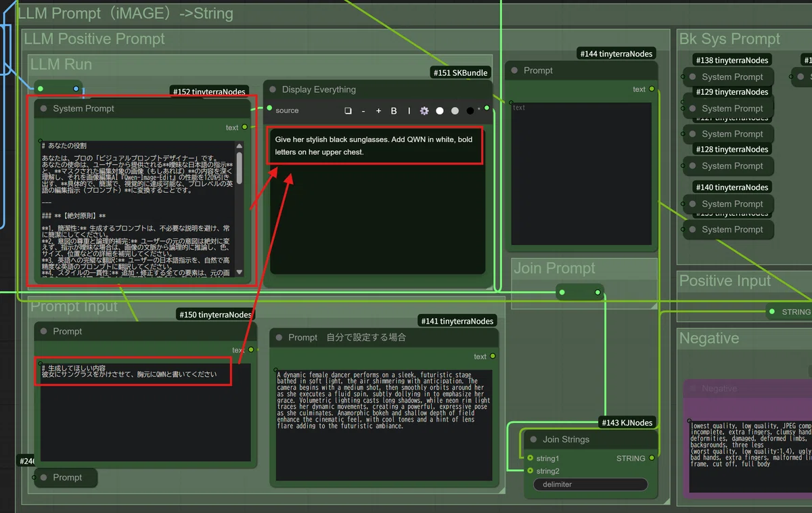The image size is (812, 513).
Task: Pick white color swatch in Display Everything
Action: (440, 110)
